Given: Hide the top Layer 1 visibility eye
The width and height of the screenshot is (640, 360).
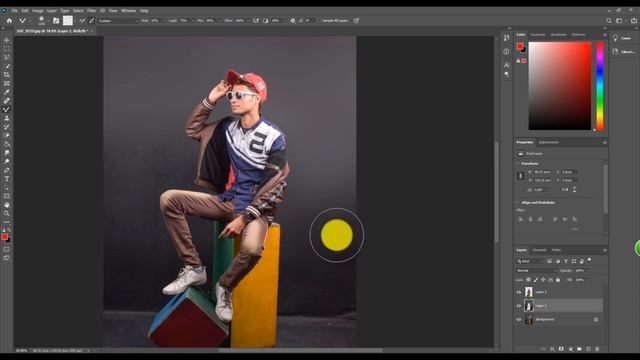Looking at the screenshot, I should pos(519,292).
